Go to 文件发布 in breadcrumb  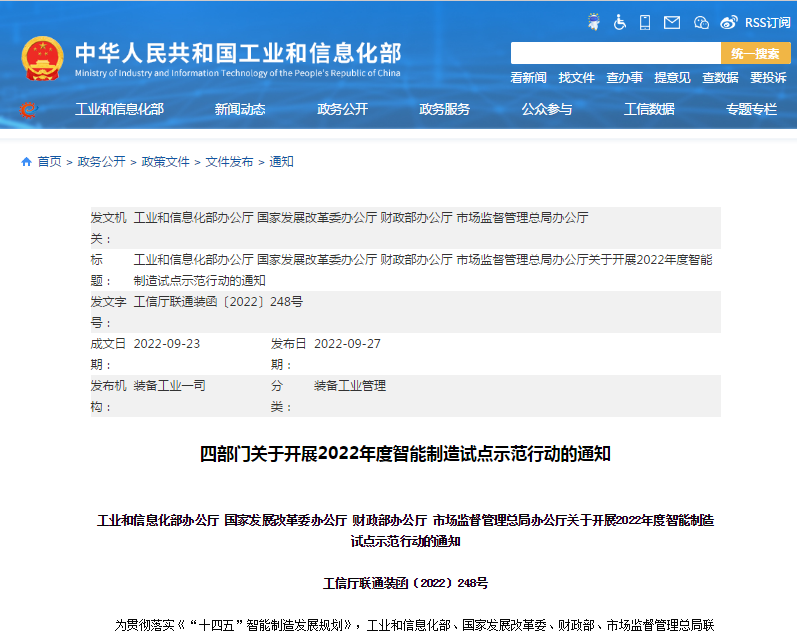229,162
